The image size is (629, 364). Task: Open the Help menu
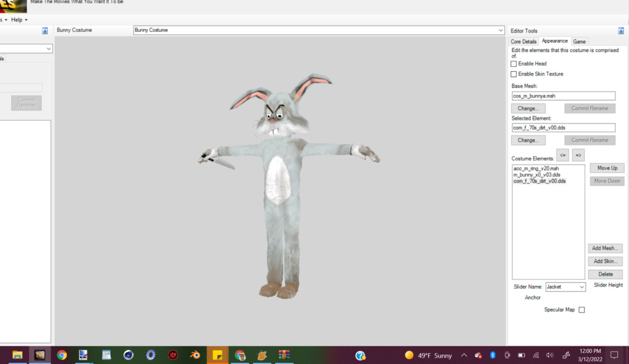pyautogui.click(x=19, y=20)
